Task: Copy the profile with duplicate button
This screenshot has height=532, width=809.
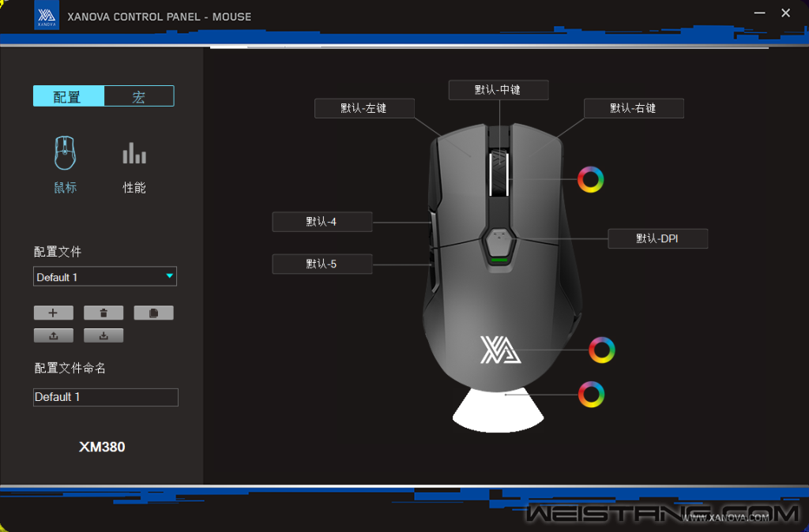Action: pyautogui.click(x=154, y=313)
